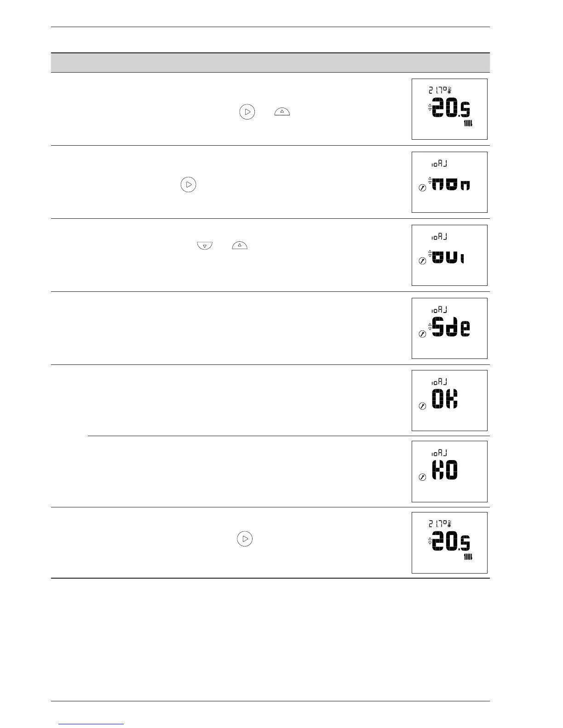Screen dimensions: 563x728
Task: Click the large "OK" text on the display
Action: click(446, 399)
